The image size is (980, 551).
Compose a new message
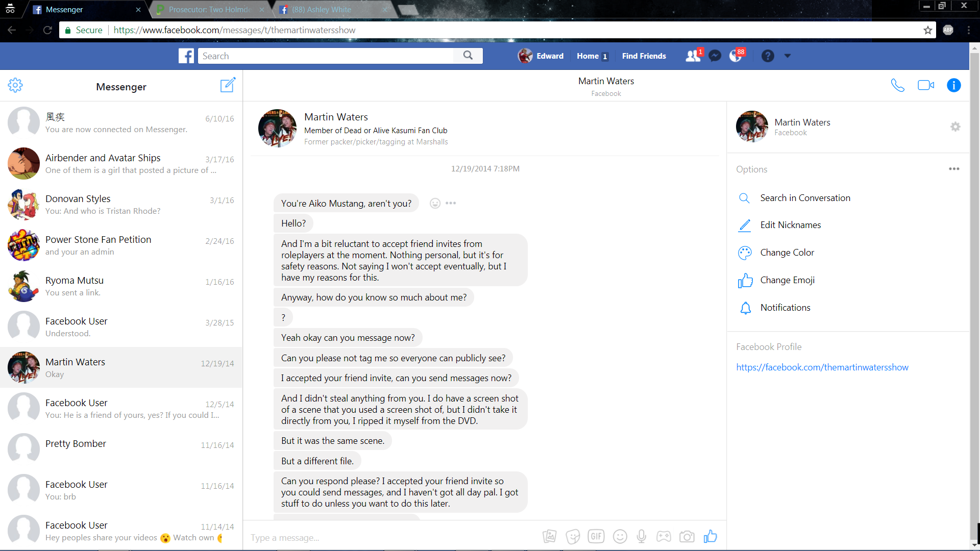(228, 85)
